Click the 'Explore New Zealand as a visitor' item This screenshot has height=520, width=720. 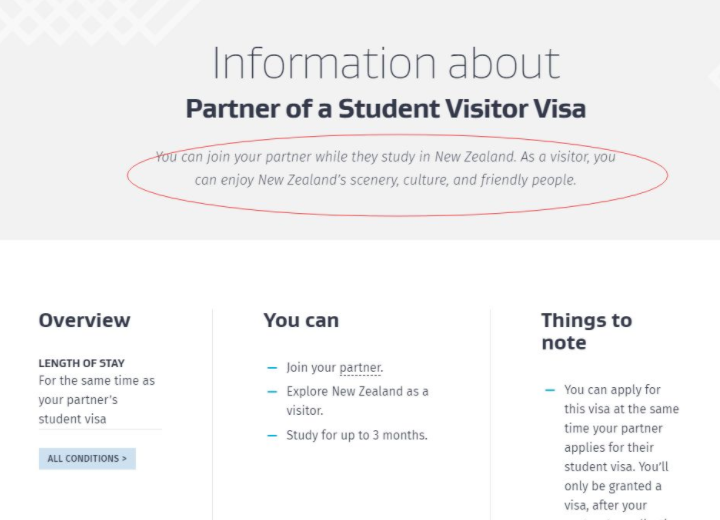coord(357,401)
